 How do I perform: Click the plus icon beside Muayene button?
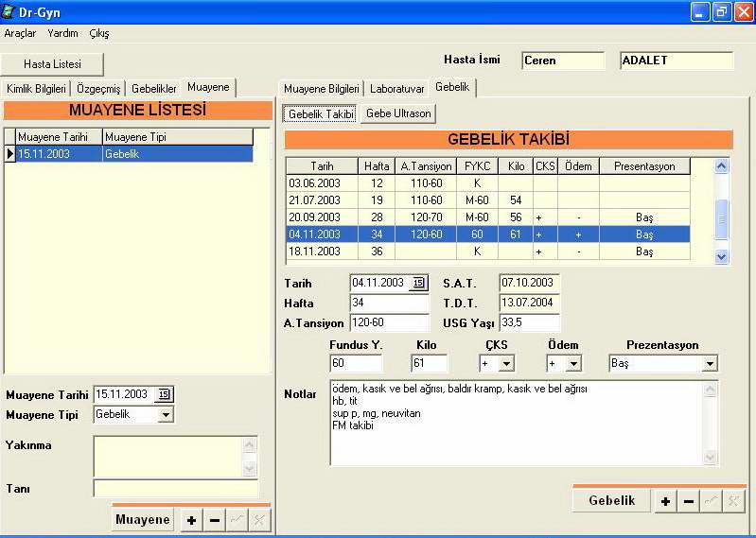tap(191, 520)
